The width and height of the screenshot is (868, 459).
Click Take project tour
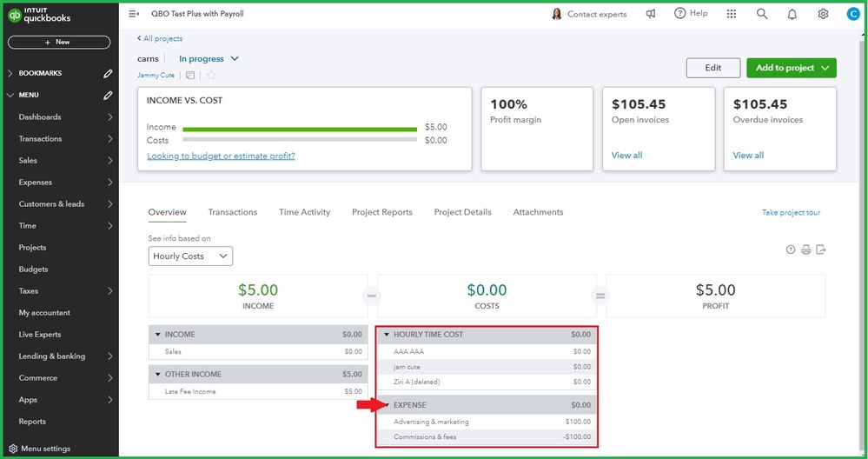791,213
